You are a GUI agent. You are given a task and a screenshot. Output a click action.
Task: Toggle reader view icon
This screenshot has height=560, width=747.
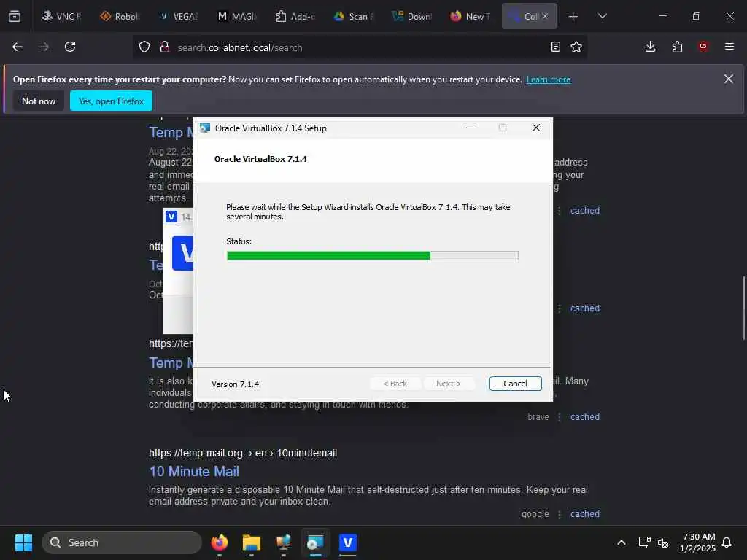pos(555,47)
